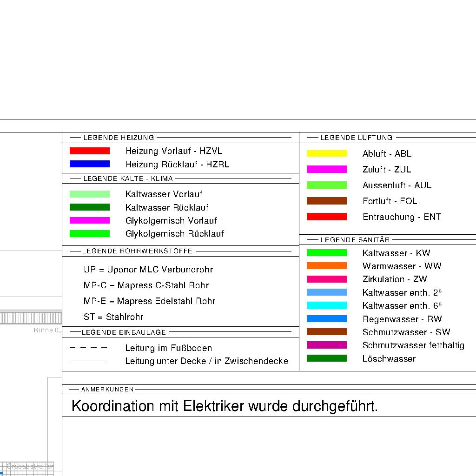This screenshot has height=476, width=476.
Task: Click the brown Fortluft FOL swatch
Action: pos(327,201)
